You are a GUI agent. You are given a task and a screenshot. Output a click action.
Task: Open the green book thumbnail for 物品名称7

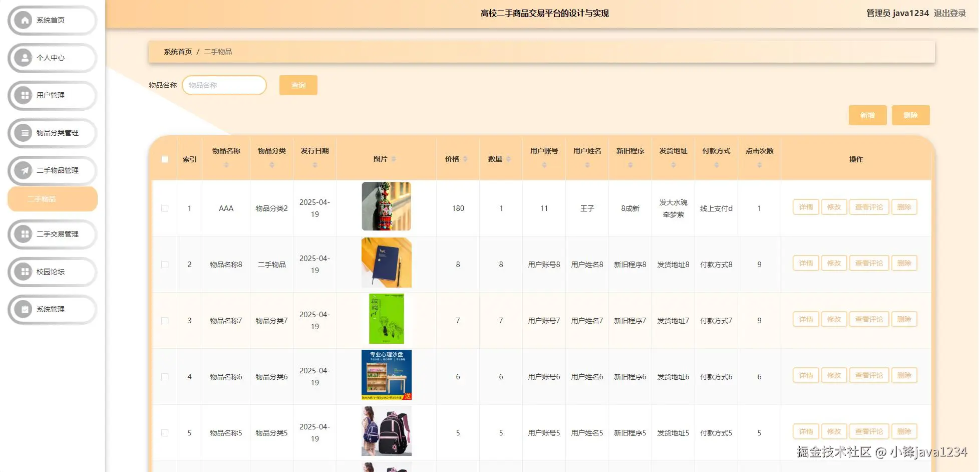[x=386, y=319]
